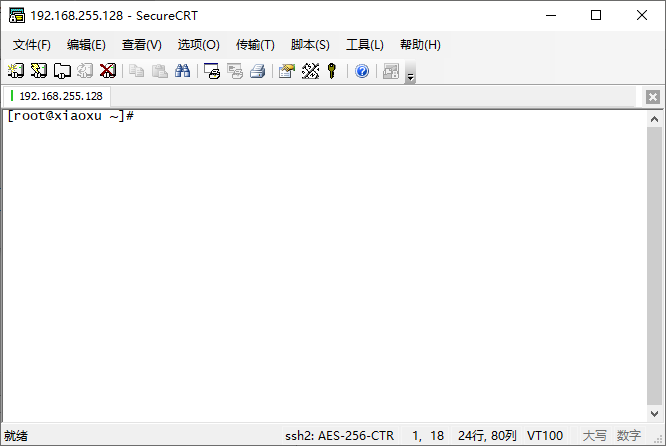This screenshot has height=446, width=666.
Task: Click the [root@xiaoxu ~]# prompt line
Action: (x=71, y=116)
